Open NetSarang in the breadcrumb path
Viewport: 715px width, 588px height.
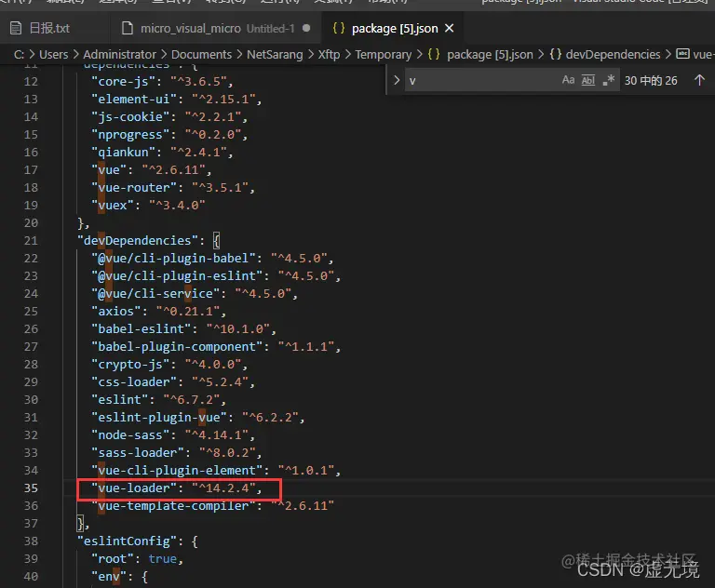tap(275, 55)
